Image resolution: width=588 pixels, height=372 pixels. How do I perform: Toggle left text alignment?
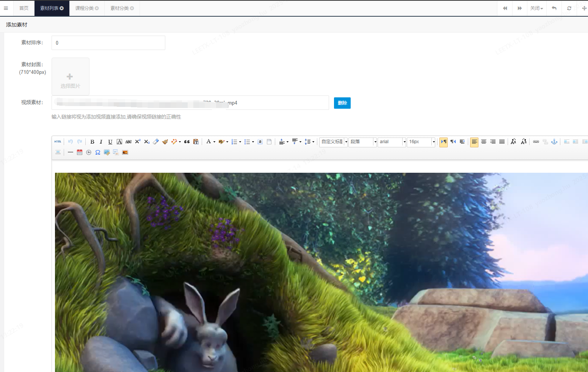[474, 142]
